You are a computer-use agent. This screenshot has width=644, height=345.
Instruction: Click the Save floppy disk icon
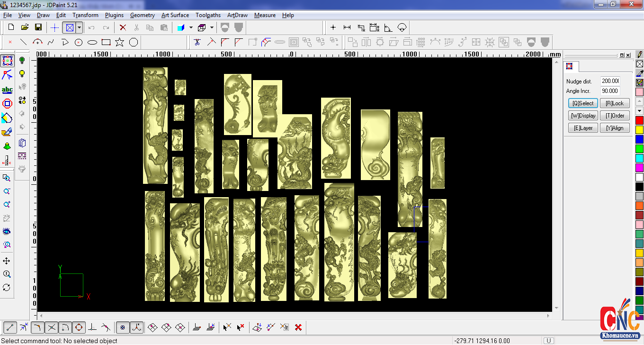(x=38, y=27)
